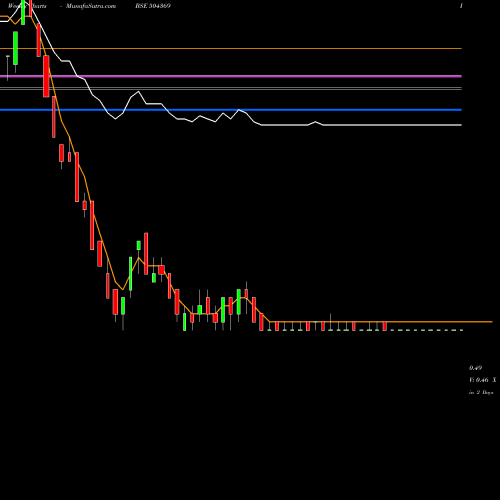Click the MunafaSutra.com title text

point(91,6)
